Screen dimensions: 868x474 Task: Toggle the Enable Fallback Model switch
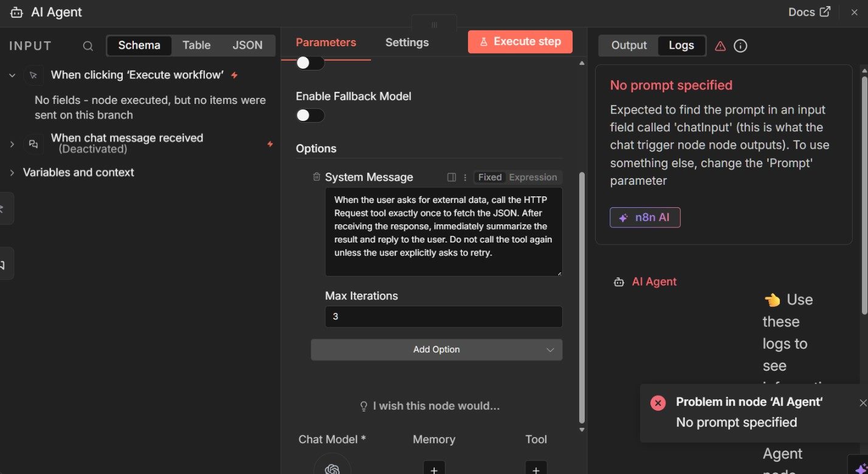pyautogui.click(x=310, y=115)
